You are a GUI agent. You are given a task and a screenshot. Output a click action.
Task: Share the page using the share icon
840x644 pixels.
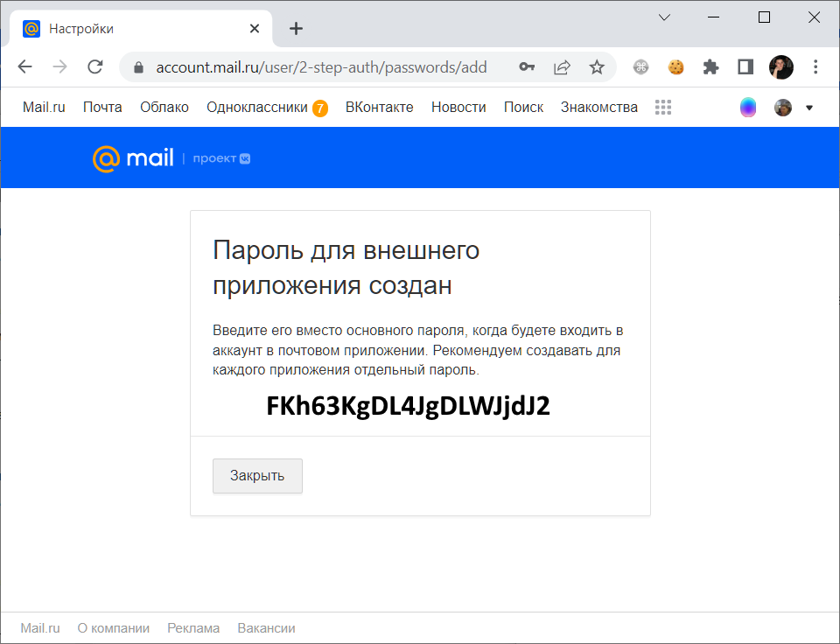pyautogui.click(x=562, y=66)
